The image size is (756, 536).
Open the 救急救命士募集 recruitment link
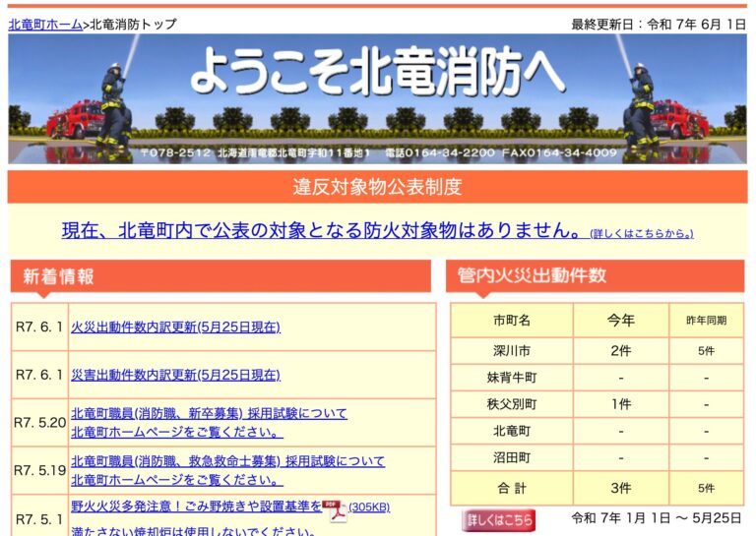(227, 461)
